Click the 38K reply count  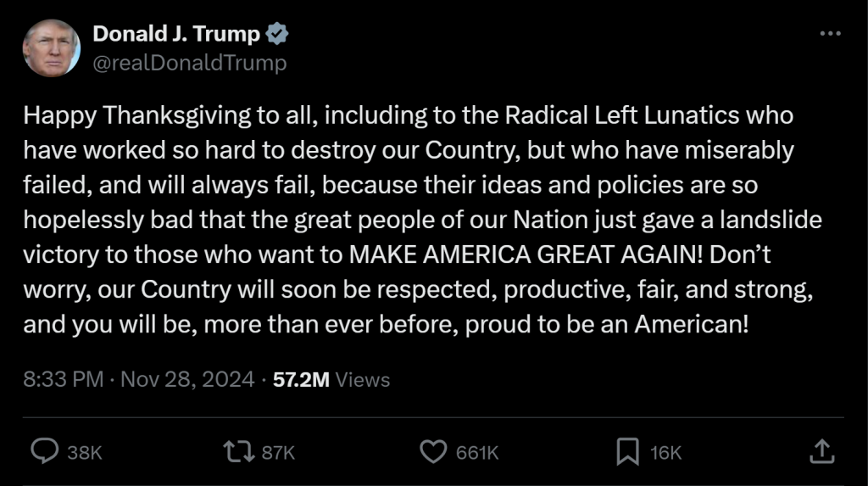84,453
